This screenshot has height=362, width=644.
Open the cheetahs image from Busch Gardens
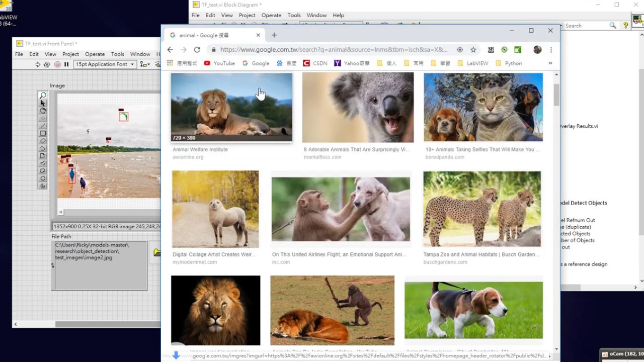(482, 209)
